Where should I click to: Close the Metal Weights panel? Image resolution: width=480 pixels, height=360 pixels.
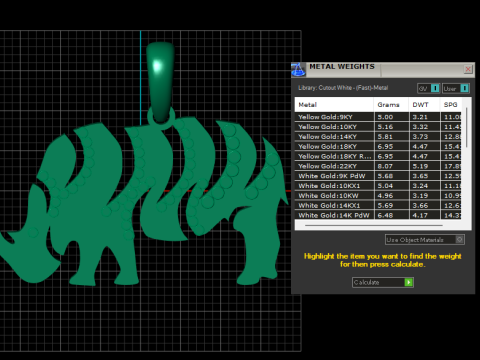pos(468,69)
